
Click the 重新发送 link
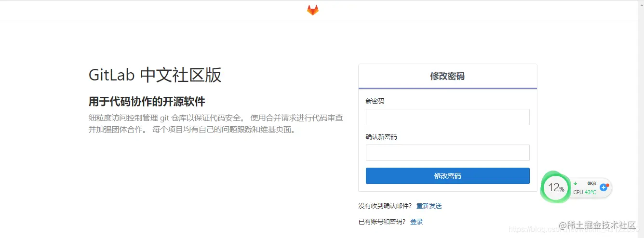pyautogui.click(x=429, y=206)
